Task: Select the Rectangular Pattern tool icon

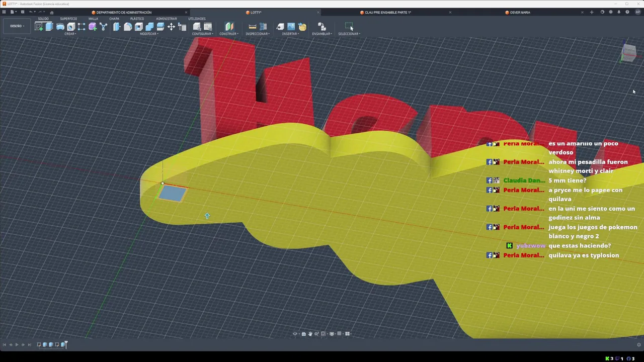Action: (82, 27)
